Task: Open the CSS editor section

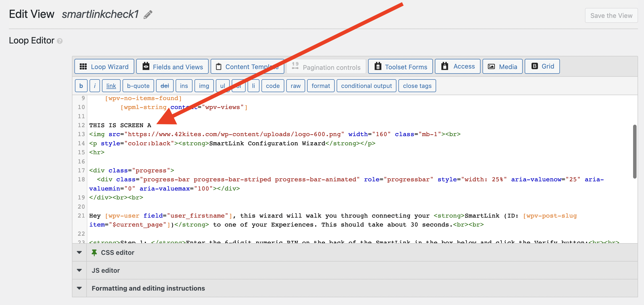Action: [355, 252]
